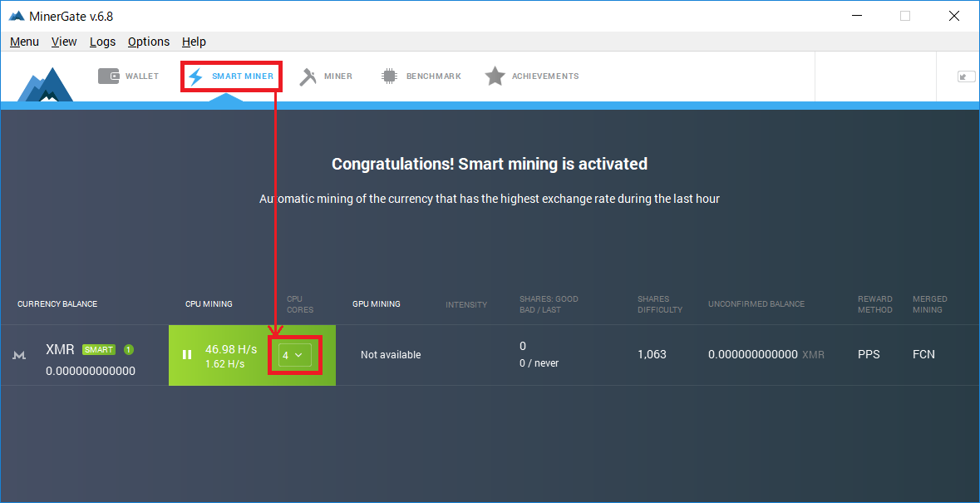The width and height of the screenshot is (980, 503).
Task: Click the star Achievements icon
Action: [495, 76]
